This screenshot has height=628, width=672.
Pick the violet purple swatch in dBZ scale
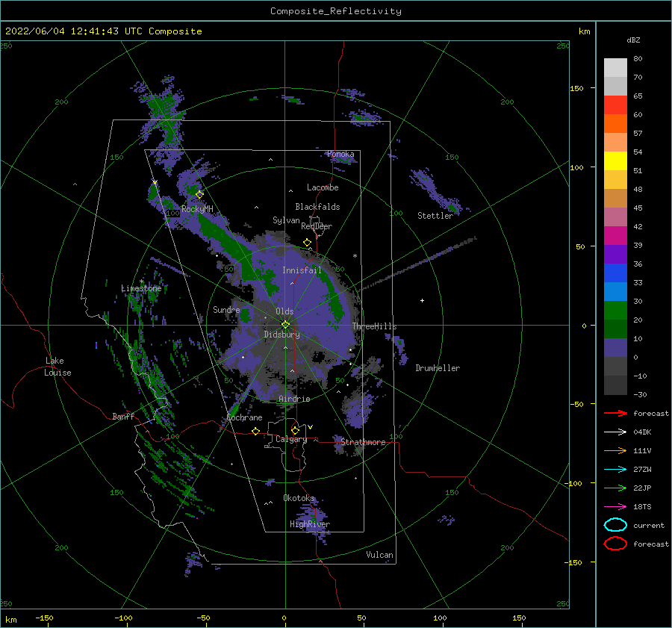[615, 254]
